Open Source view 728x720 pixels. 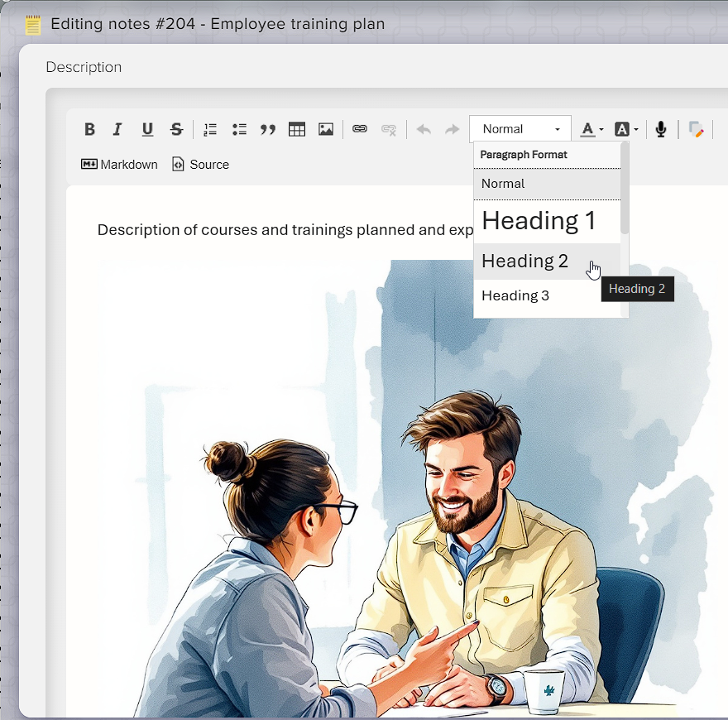200,165
